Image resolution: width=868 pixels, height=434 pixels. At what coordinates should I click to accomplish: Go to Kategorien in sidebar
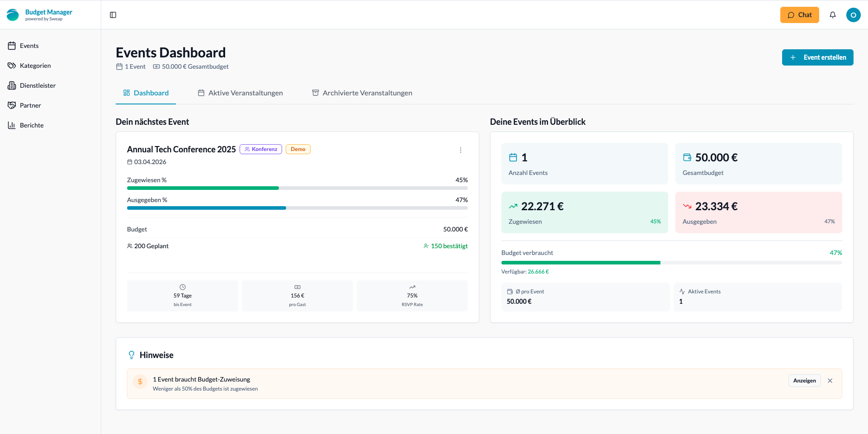point(35,66)
